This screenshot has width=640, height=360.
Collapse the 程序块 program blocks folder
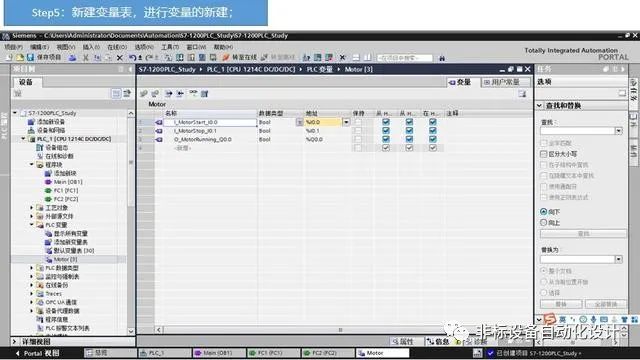click(31, 164)
